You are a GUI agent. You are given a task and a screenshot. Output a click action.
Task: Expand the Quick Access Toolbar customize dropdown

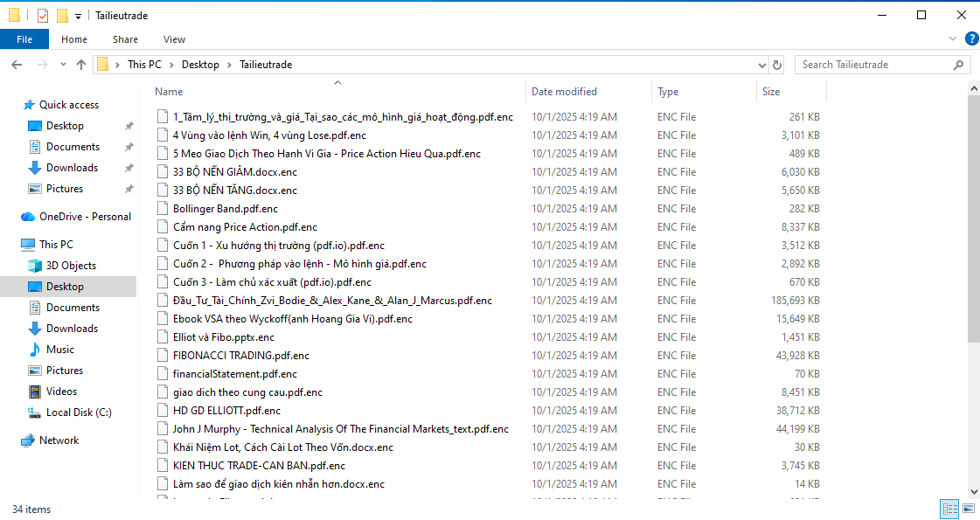78,16
